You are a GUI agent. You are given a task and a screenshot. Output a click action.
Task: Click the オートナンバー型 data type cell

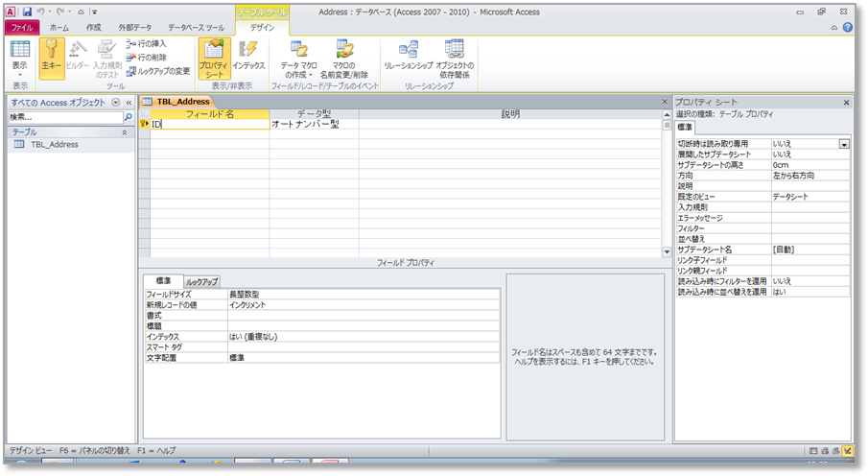click(x=314, y=124)
